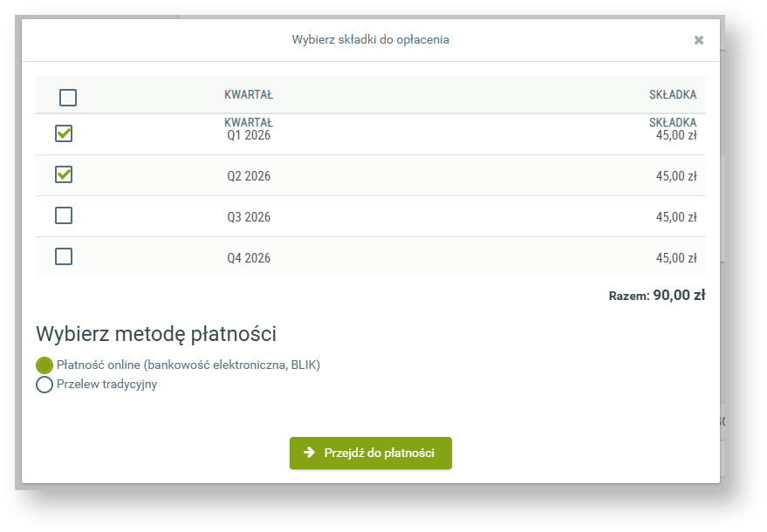This screenshot has width=767, height=532.
Task: Click the KWARTAŁ column header
Action: (x=249, y=95)
